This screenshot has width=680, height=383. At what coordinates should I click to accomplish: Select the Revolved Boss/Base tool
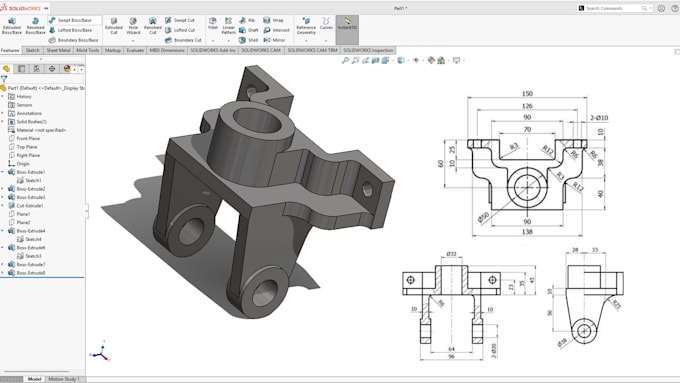(35, 26)
